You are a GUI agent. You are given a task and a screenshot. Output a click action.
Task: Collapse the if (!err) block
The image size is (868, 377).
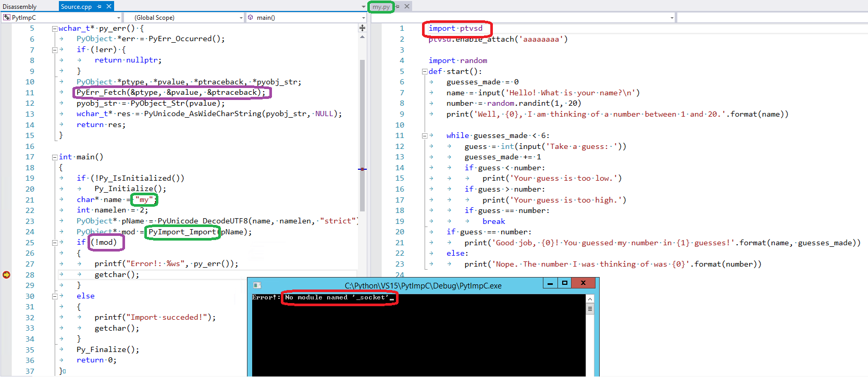point(54,50)
